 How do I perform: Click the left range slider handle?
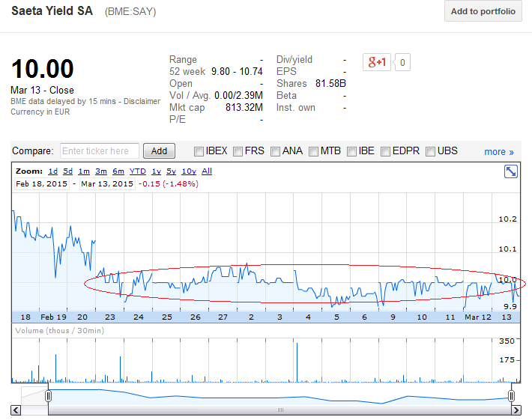click(48, 395)
